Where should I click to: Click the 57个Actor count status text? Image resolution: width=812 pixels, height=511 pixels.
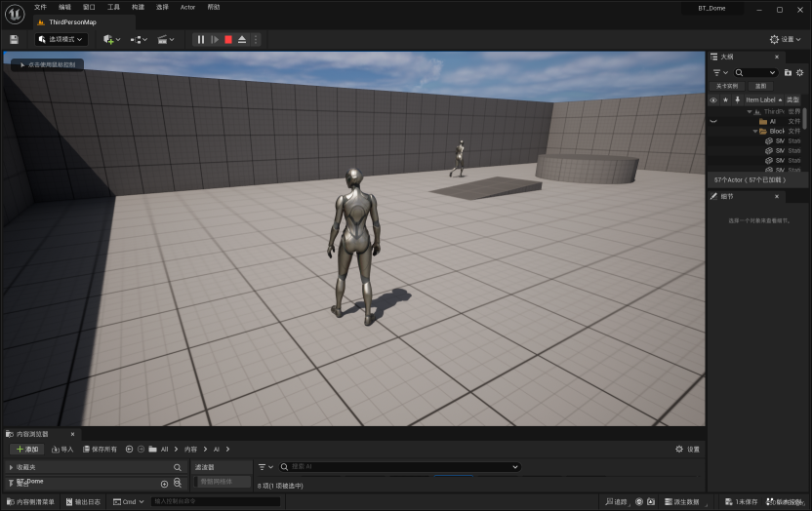(750, 180)
